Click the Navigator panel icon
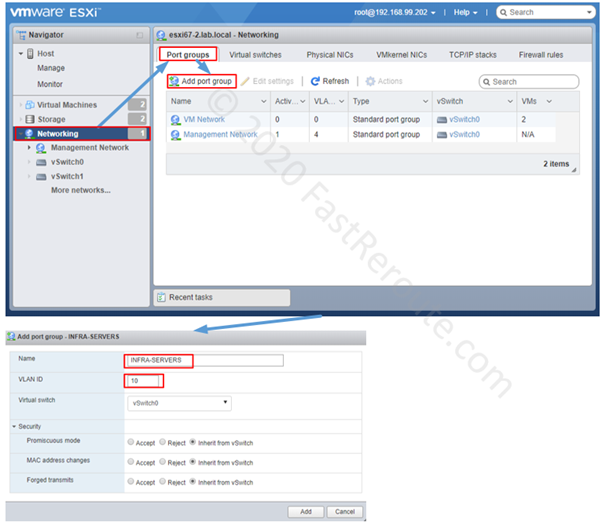Image resolution: width=602 pixels, height=526 pixels. (x=21, y=35)
